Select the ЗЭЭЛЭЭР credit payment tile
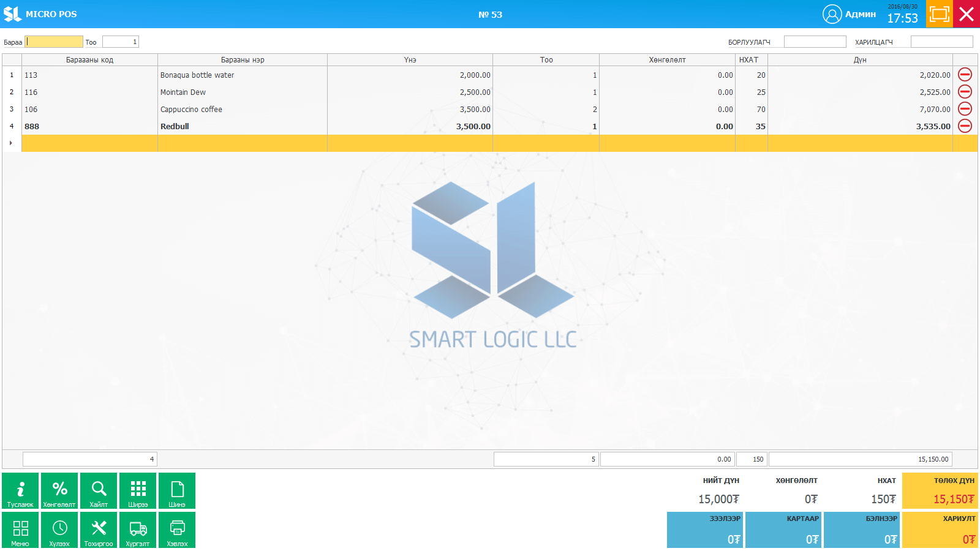 click(705, 530)
